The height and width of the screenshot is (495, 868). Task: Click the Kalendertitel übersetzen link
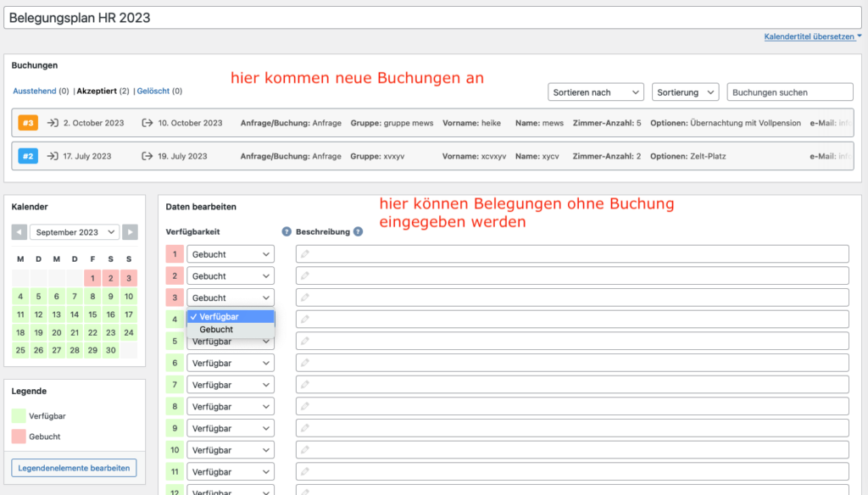click(x=811, y=37)
